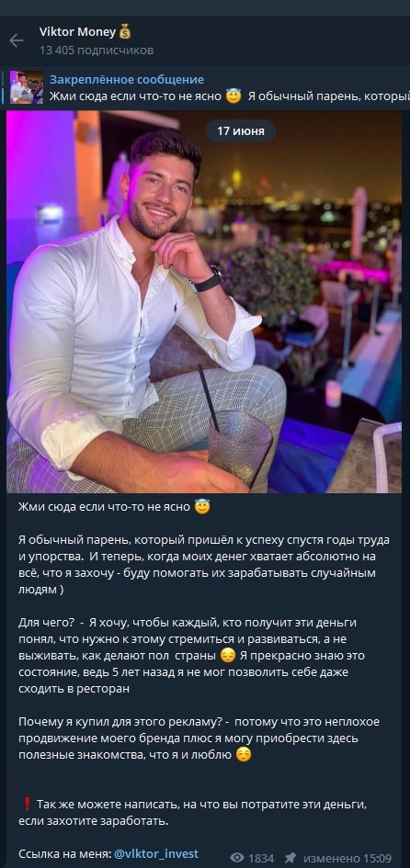Open the @vlktor_invest mention link
The width and height of the screenshot is (410, 868).
point(155,853)
